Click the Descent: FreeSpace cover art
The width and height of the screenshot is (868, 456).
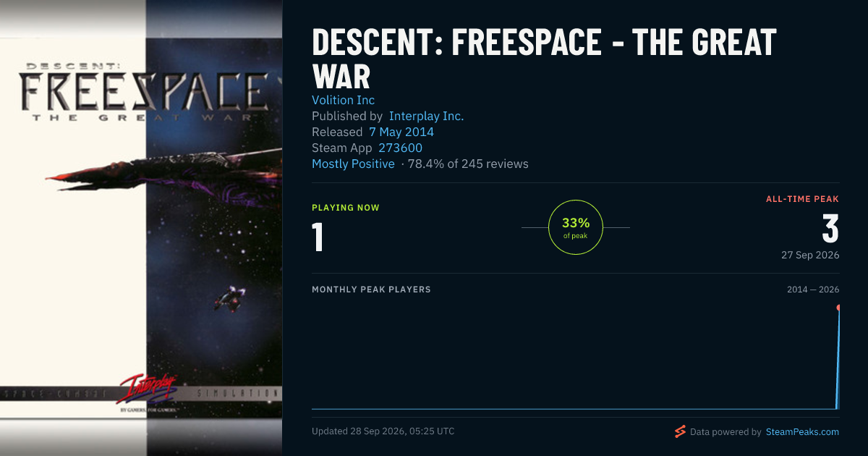pos(141,228)
